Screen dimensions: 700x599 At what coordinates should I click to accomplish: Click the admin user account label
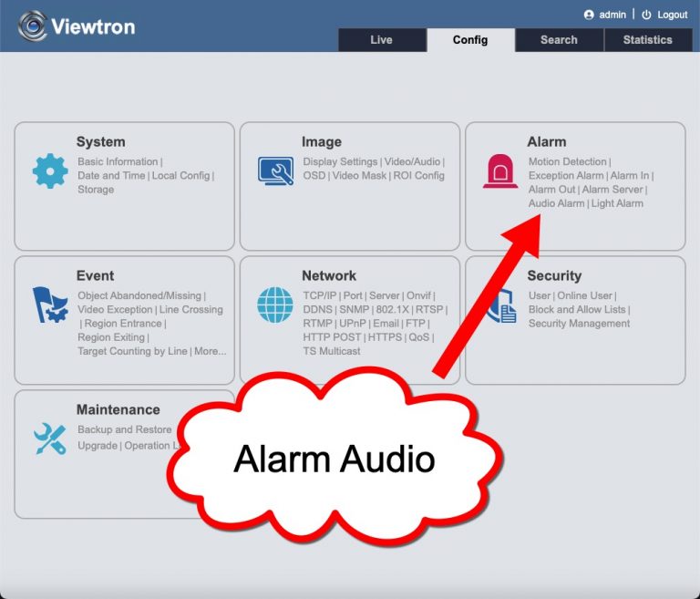point(612,15)
